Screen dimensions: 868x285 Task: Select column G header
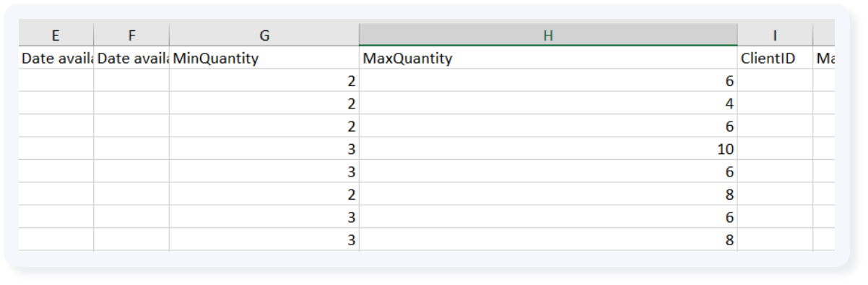click(264, 34)
